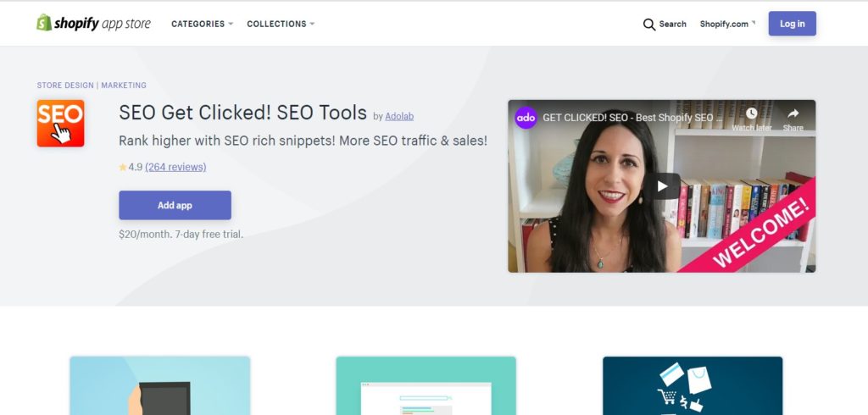The width and height of the screenshot is (868, 415).
Task: Click the Log in button
Action: pyautogui.click(x=793, y=24)
